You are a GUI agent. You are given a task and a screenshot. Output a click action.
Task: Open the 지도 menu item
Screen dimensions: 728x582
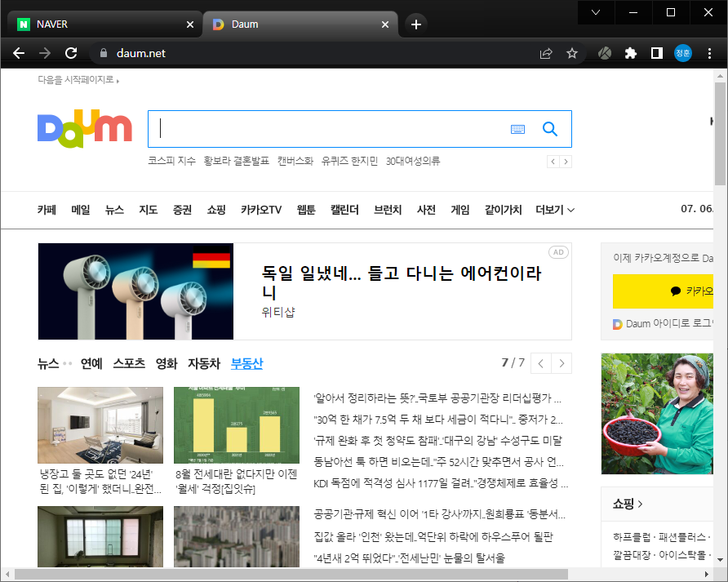149,210
